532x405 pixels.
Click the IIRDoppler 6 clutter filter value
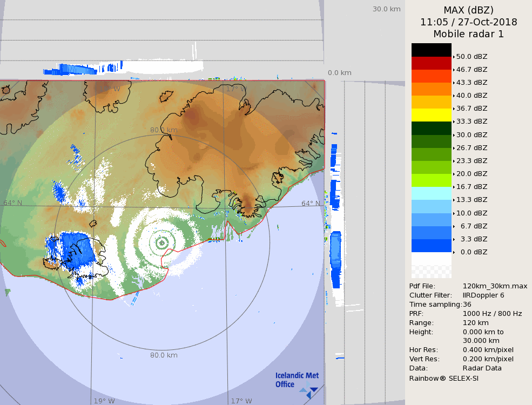483,295
